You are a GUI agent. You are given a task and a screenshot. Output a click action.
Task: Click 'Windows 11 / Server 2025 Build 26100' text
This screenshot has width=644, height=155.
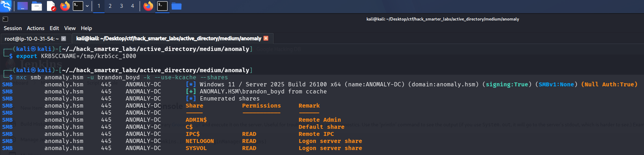click(263, 84)
